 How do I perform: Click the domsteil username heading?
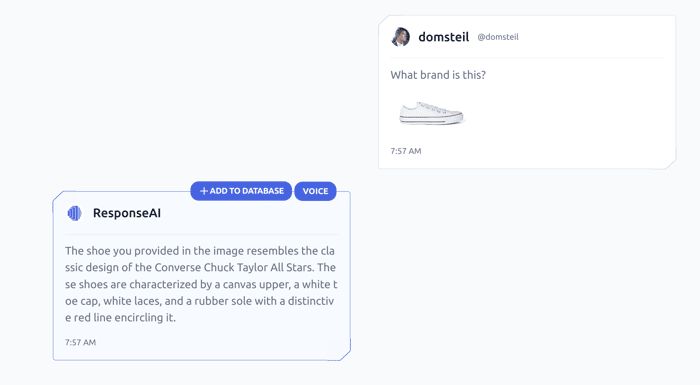(x=443, y=37)
